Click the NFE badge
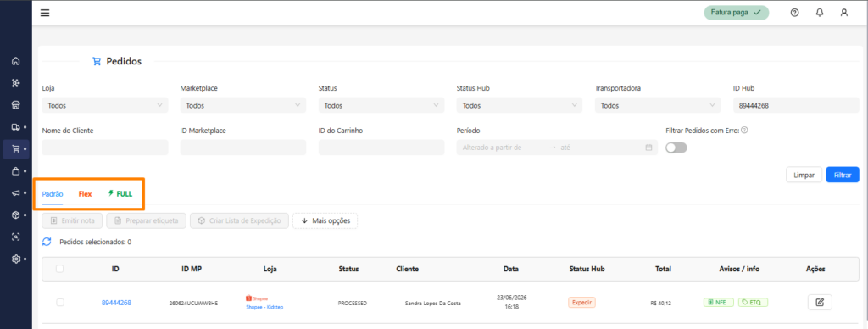 pos(719,303)
